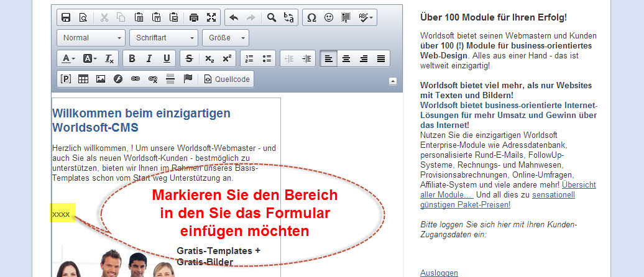Open the Größe font size dropdown
644x277 pixels.
226,38
